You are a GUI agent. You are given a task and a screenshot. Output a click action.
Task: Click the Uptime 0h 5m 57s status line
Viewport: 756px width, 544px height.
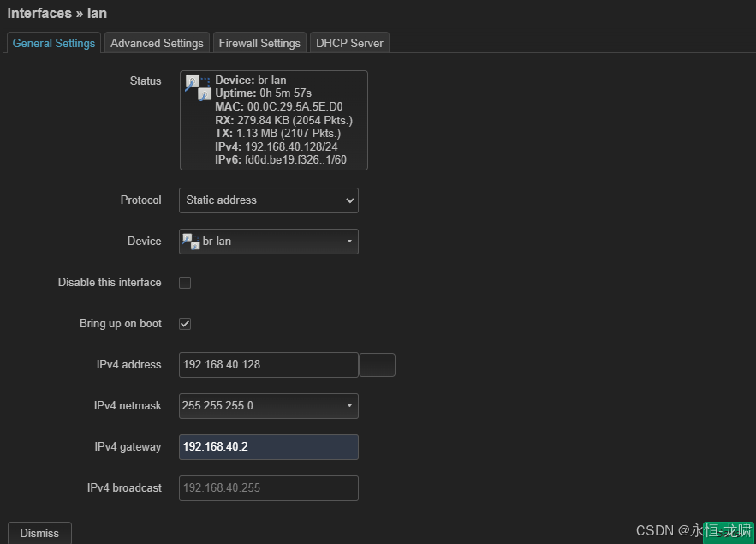(263, 93)
